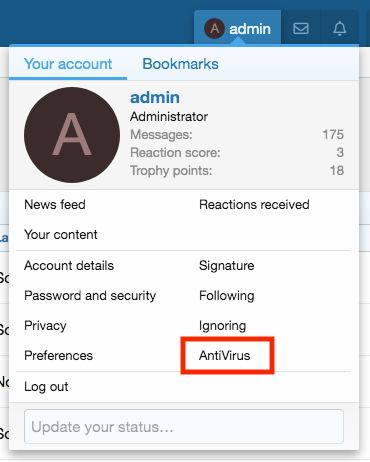The image size is (370, 462).
Task: Switch to the Bookmarks tab
Action: click(x=180, y=64)
